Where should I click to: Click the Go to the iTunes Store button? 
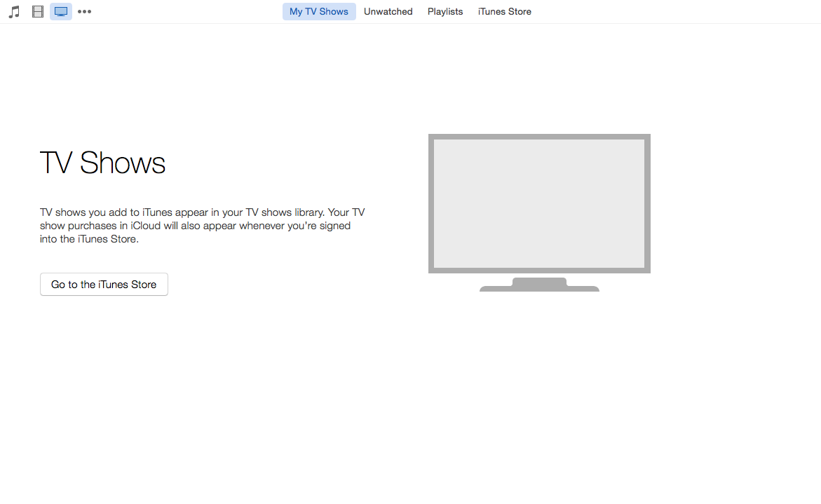(x=104, y=284)
